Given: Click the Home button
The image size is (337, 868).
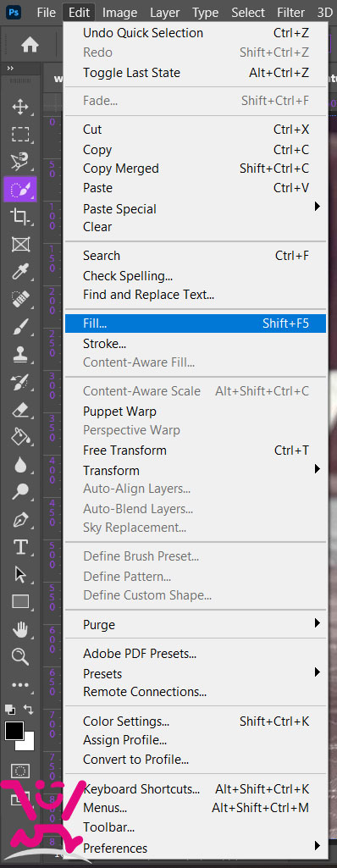Looking at the screenshot, I should [30, 45].
